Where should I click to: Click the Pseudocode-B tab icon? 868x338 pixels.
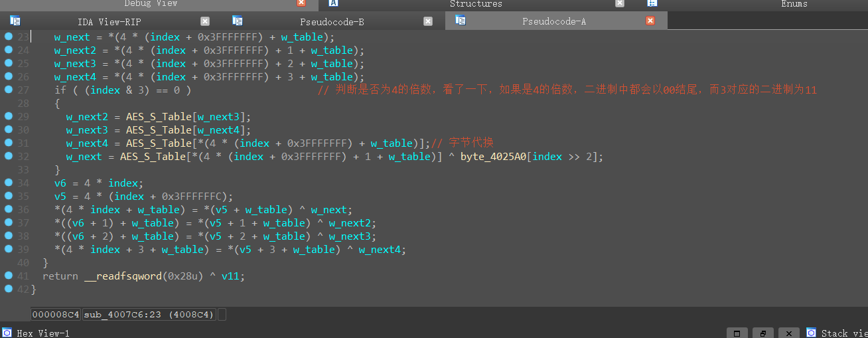pos(237,21)
